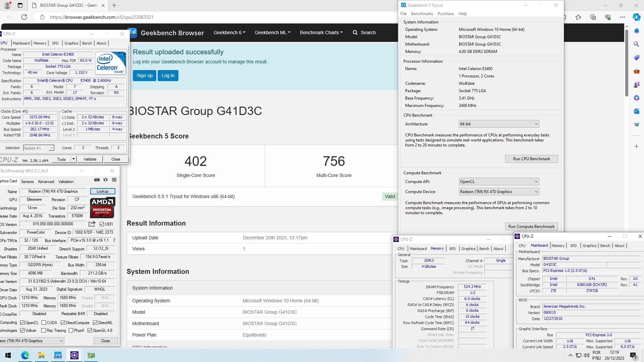Open the Browser essentials heart icon
Screen dimensions: 644x362
(x=608, y=17)
